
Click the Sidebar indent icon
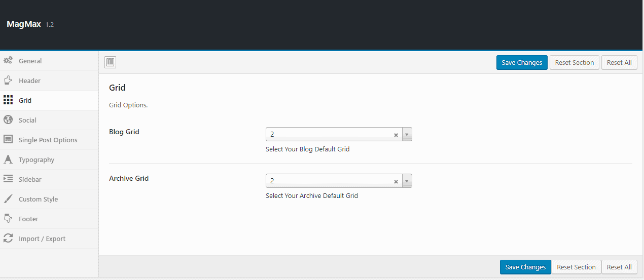click(x=8, y=179)
